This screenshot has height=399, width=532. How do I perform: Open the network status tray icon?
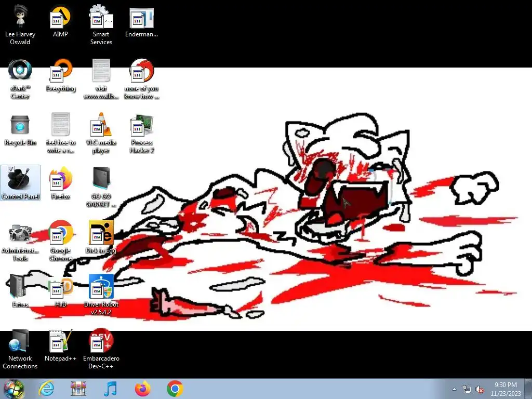tap(467, 390)
